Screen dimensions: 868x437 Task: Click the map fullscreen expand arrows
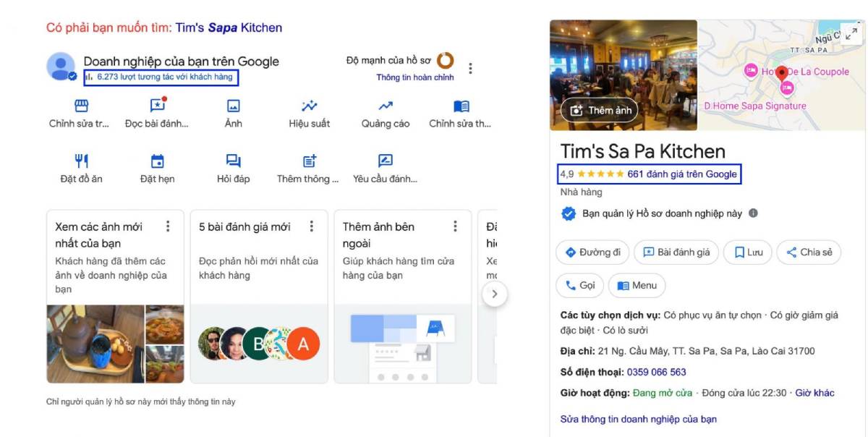(x=851, y=32)
